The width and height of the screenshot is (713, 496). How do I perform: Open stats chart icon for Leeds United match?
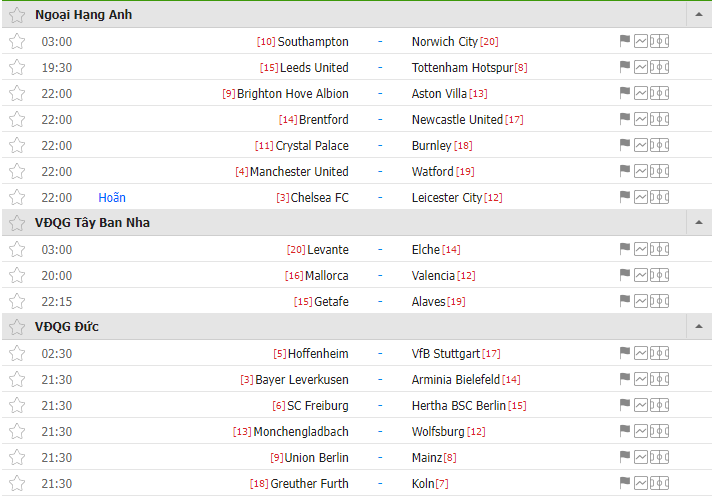coord(641,67)
